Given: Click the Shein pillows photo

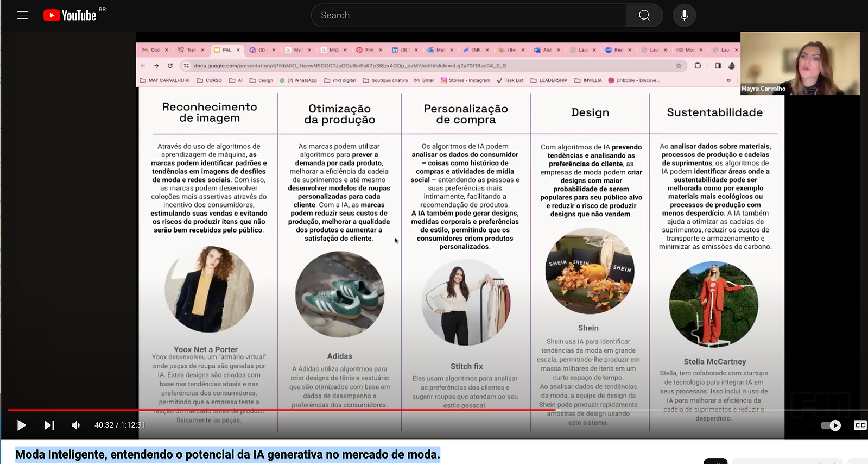Looking at the screenshot, I should 590,271.
